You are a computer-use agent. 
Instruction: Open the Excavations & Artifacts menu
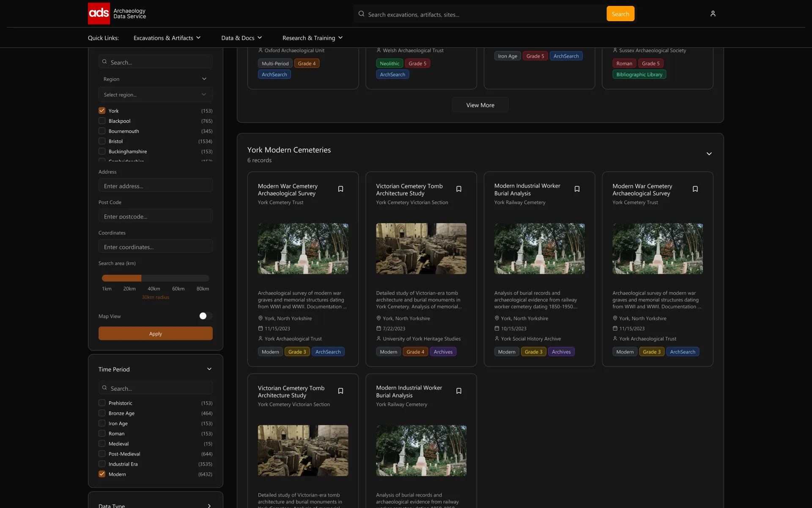(x=167, y=38)
